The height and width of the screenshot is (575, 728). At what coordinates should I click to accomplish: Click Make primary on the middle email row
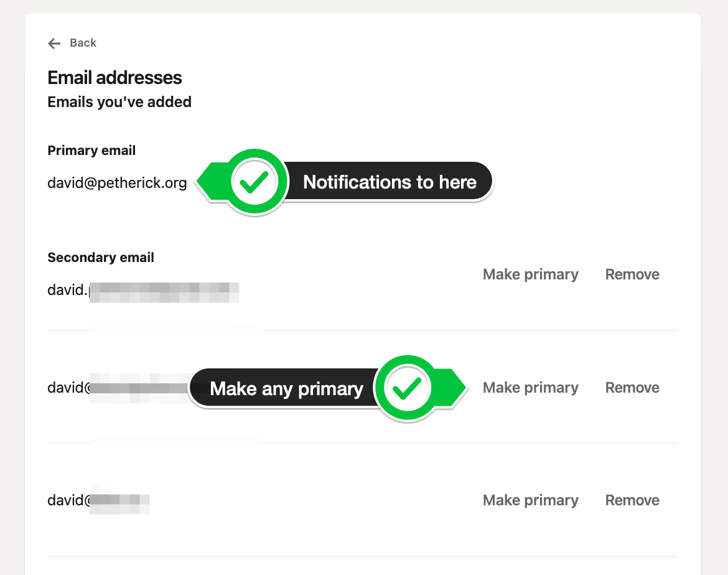(x=530, y=387)
